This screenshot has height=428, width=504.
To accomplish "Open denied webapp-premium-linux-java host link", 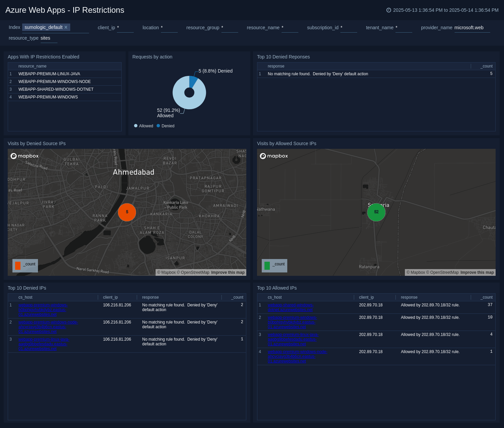I will [x=44, y=344].
